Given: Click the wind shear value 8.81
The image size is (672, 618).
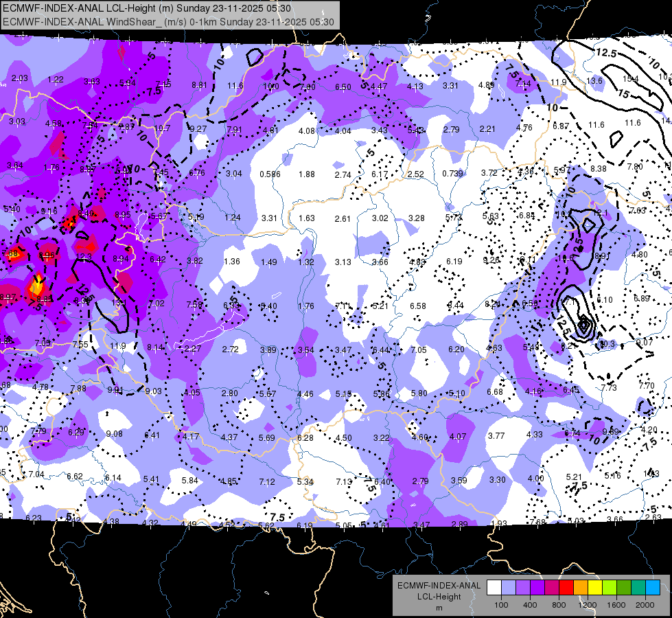Looking at the screenshot, I should pyautogui.click(x=199, y=85).
